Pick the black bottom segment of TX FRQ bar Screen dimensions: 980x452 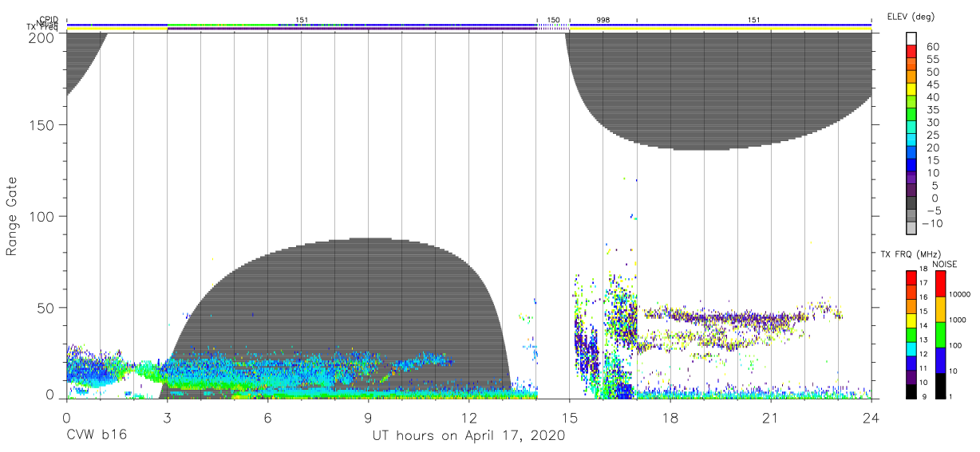(911, 391)
